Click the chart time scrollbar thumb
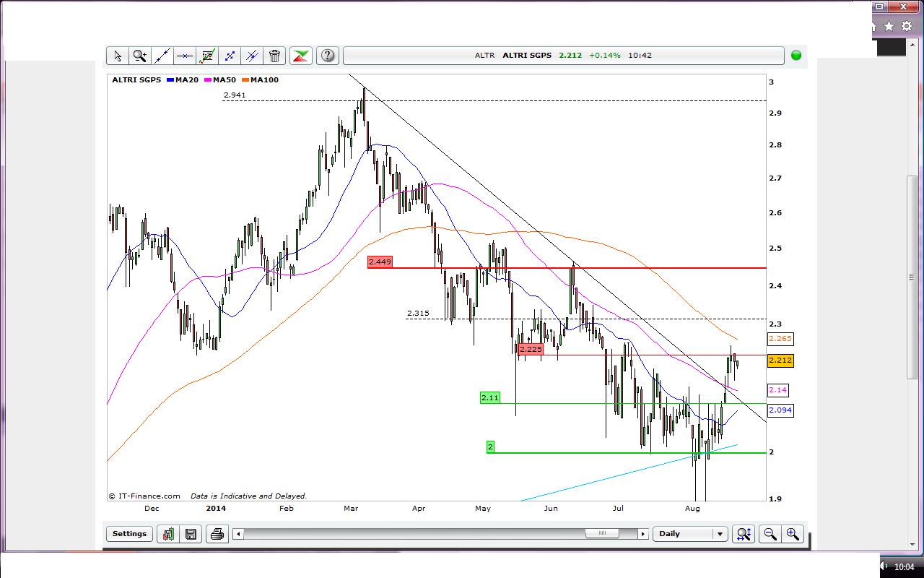The width and height of the screenshot is (924, 578). pos(601,534)
